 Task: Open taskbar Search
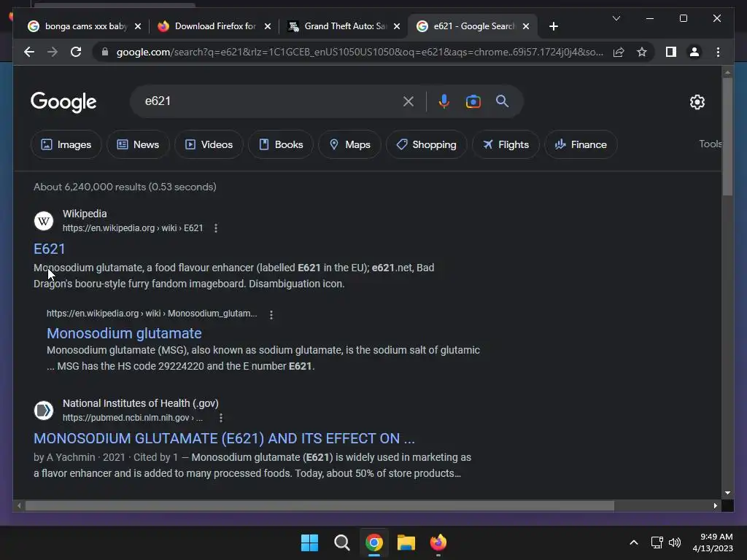pyautogui.click(x=341, y=542)
